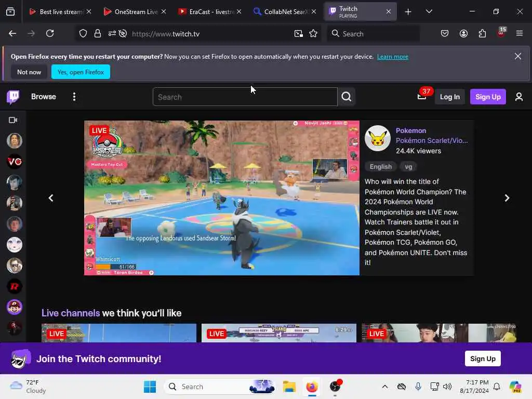Open the white anime avatar channel in sidebar

pos(15,245)
